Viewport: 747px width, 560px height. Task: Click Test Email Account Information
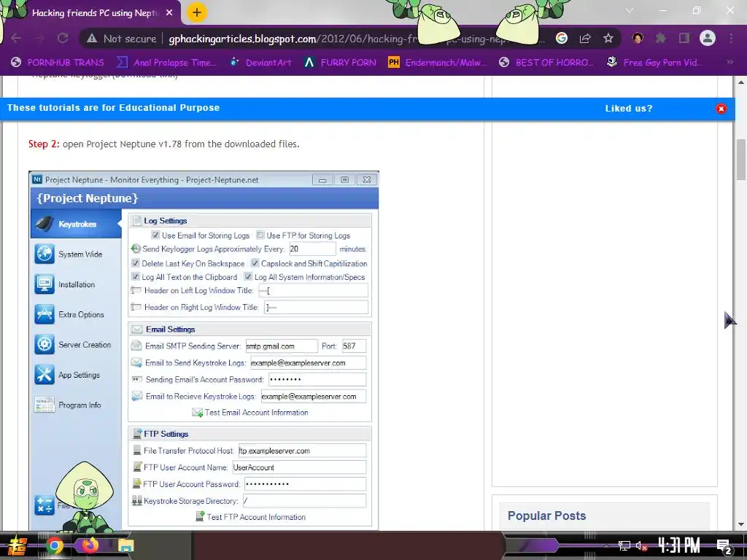250,413
